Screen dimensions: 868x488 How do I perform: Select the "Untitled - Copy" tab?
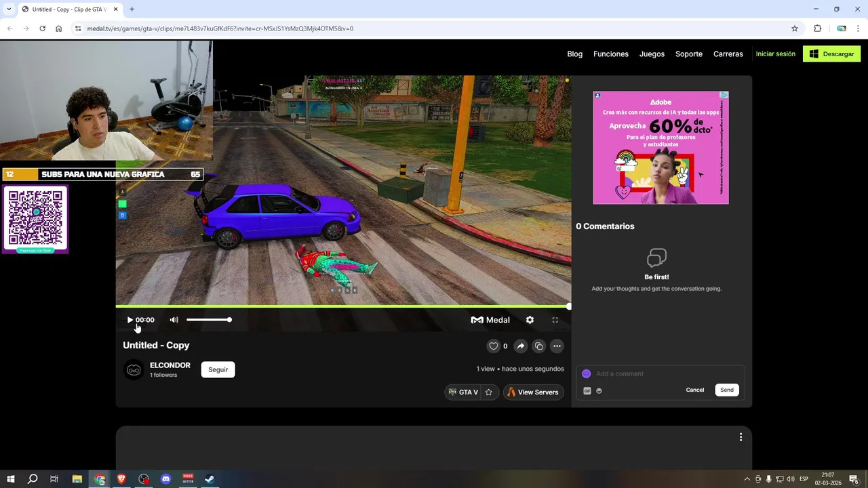pos(69,9)
